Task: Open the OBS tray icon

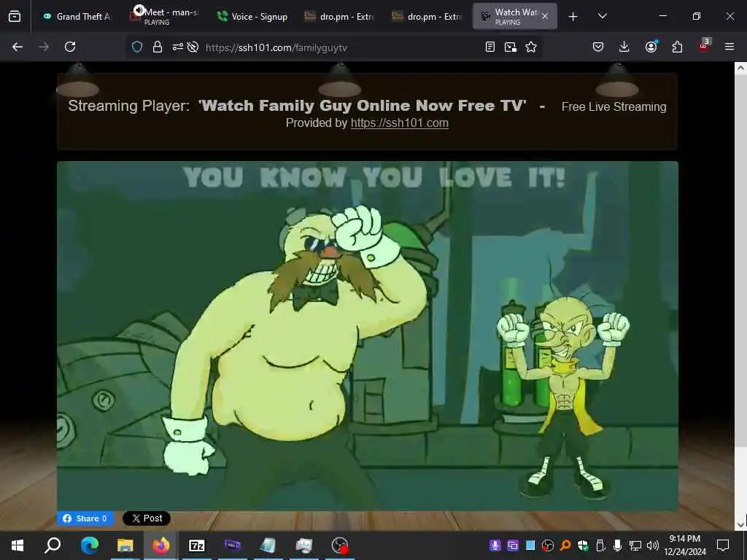Action: 548,545
